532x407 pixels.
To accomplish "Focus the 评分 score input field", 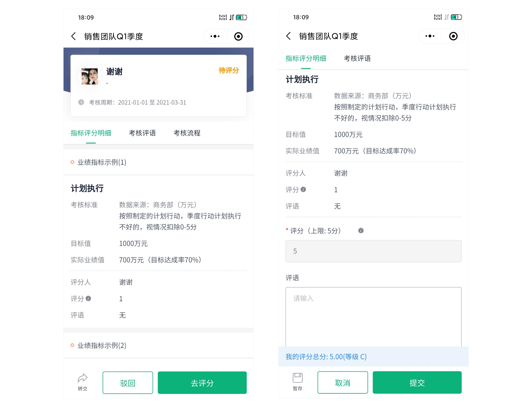I will 373,251.
